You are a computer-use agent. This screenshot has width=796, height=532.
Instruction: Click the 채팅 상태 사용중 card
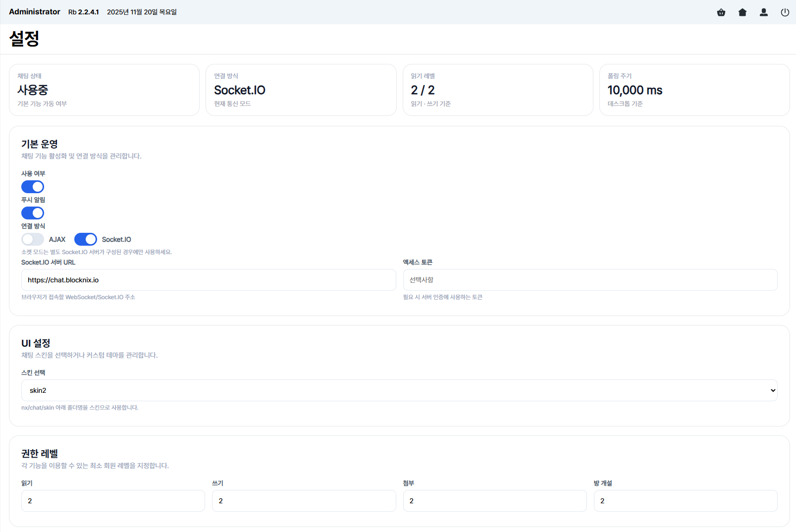click(x=104, y=90)
